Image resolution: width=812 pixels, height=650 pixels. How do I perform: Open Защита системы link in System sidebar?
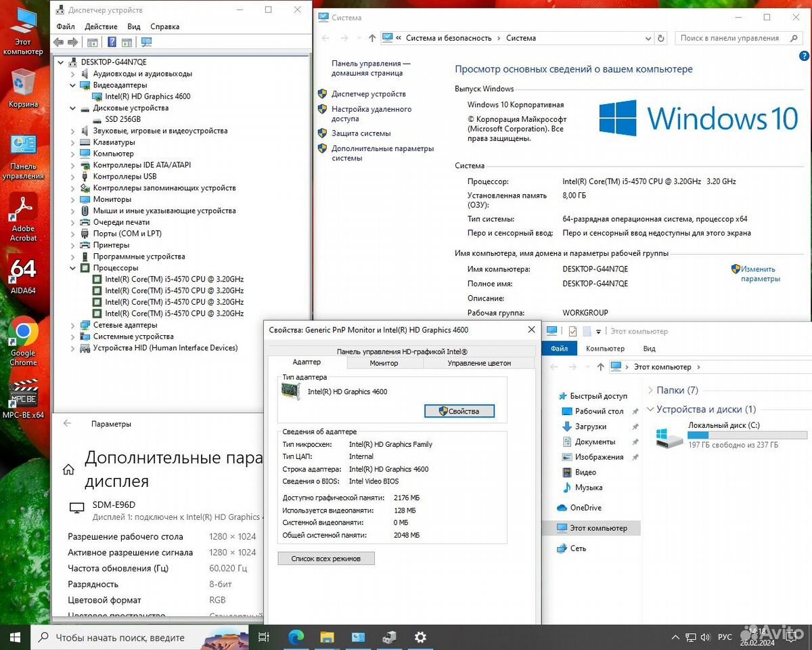[361, 133]
